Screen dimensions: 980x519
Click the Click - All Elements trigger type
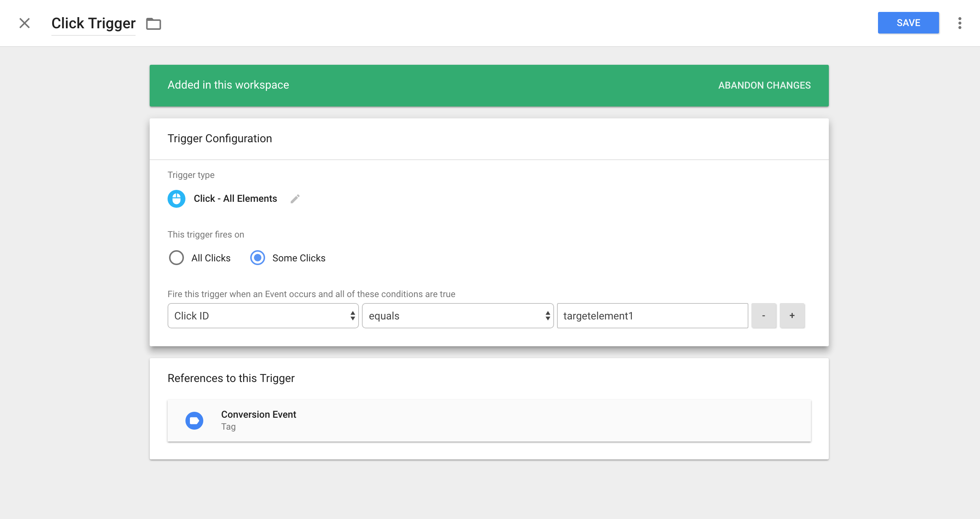(x=235, y=198)
